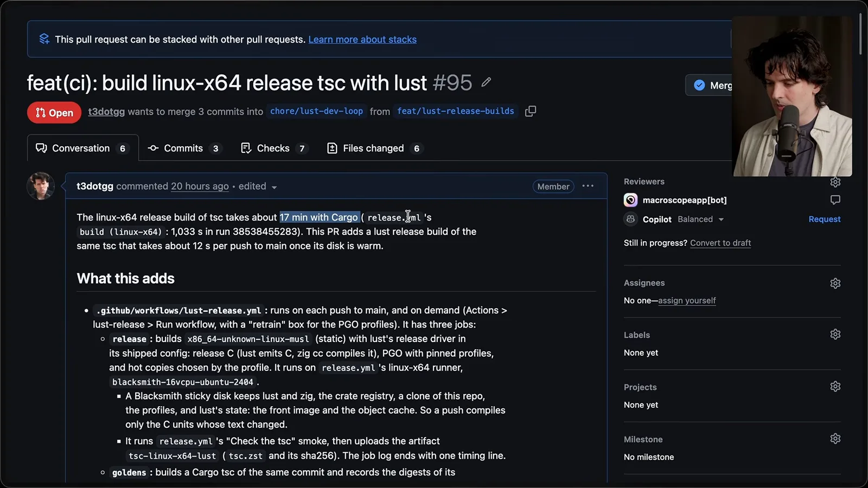Click Convert to draft link
Screen dimensions: 868x488
tap(720, 243)
